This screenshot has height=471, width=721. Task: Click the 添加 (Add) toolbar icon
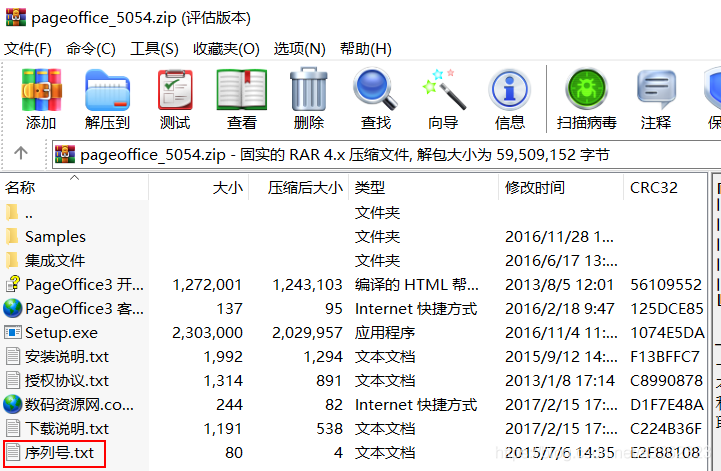[41, 90]
